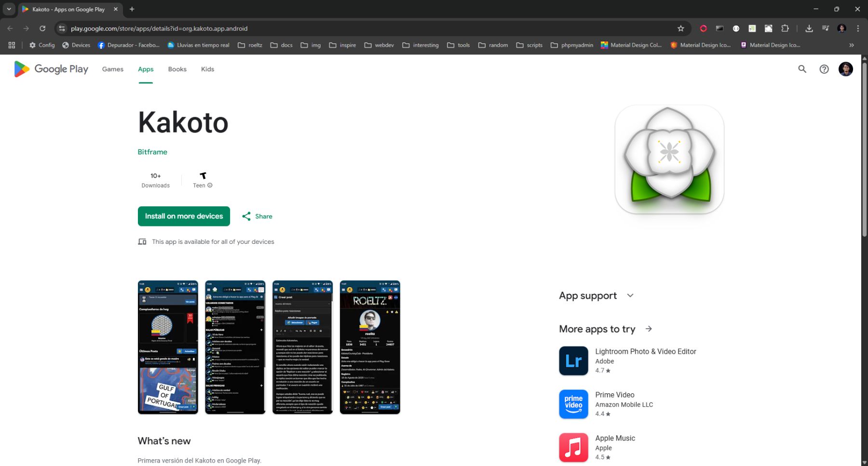Click the Lightroom Photo & Video Editor title
868x466 pixels.
point(646,352)
